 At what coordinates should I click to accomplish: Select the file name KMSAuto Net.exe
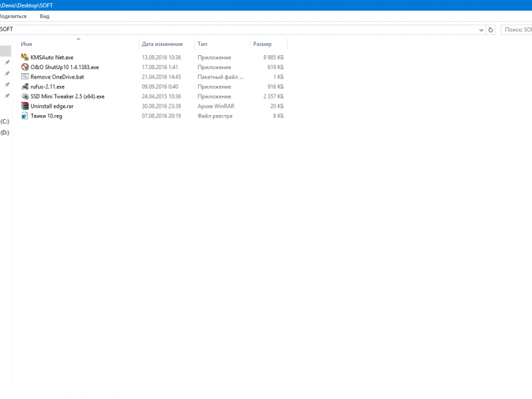(x=52, y=57)
